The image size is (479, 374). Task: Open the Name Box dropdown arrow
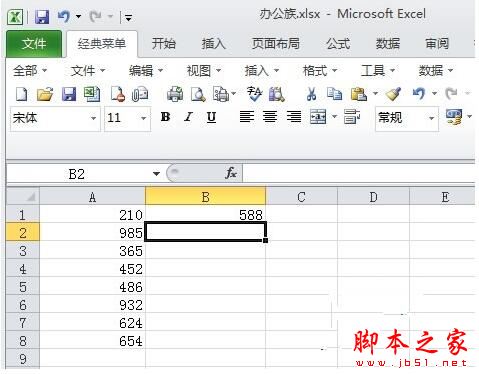(156, 174)
